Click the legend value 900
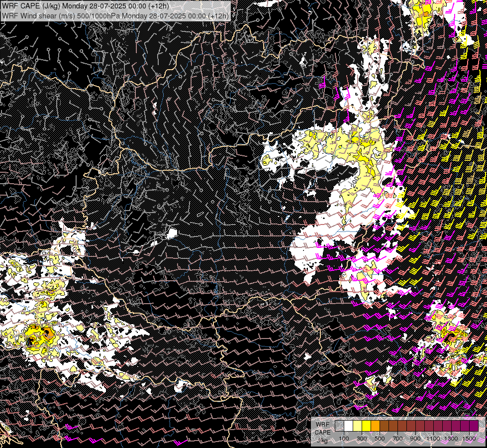 click(x=415, y=439)
